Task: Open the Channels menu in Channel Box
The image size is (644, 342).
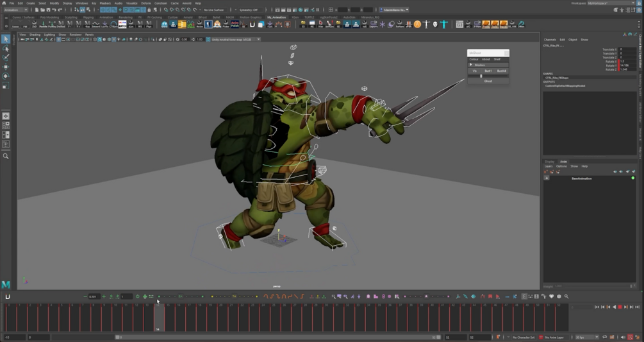Action: [550, 40]
